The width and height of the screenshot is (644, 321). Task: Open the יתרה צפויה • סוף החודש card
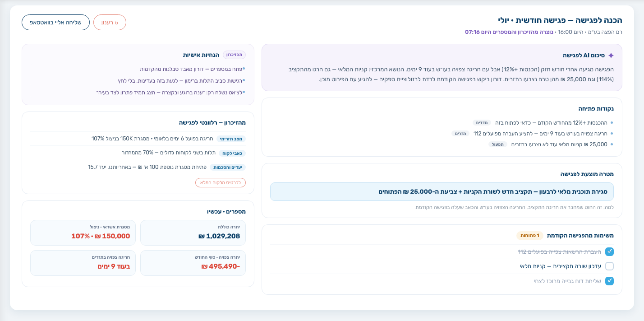[193, 263]
